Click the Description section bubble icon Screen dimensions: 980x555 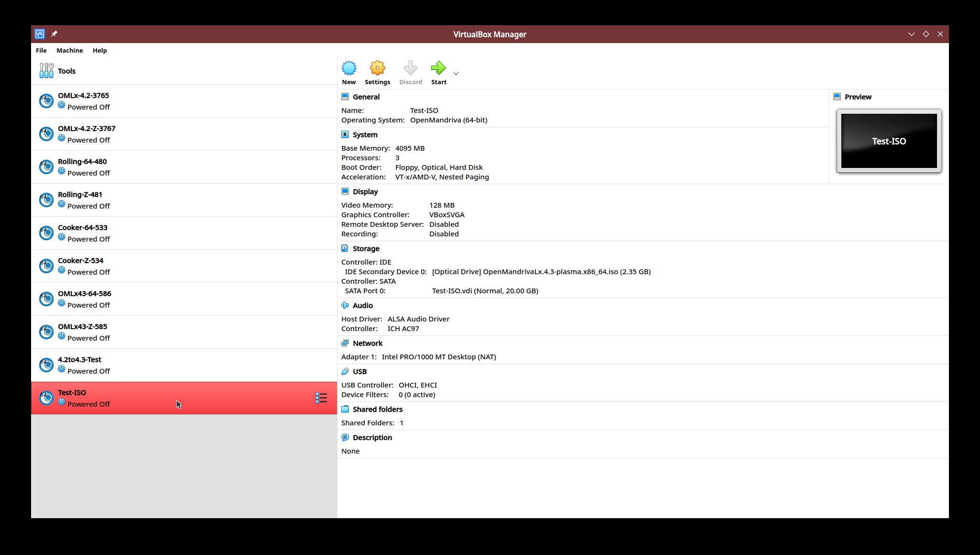(x=345, y=437)
